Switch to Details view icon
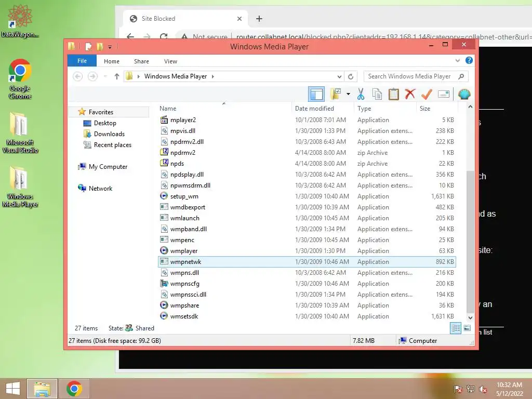The width and height of the screenshot is (532, 399). pos(455,328)
